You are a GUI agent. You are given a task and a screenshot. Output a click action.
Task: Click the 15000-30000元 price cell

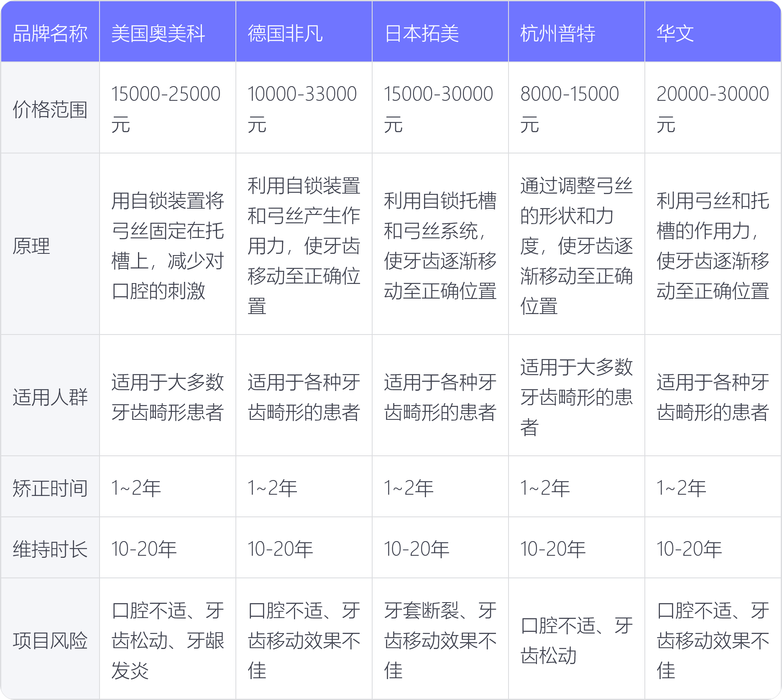pos(440,108)
